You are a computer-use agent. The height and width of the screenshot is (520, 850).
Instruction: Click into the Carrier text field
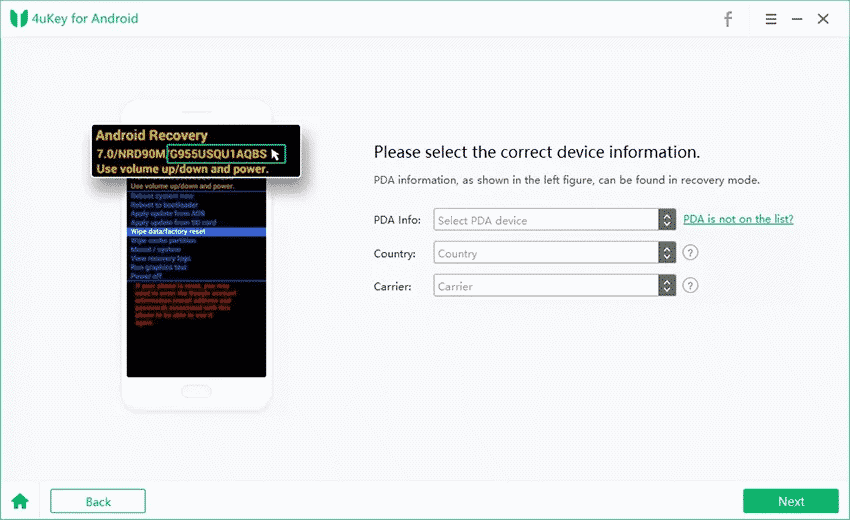click(546, 286)
